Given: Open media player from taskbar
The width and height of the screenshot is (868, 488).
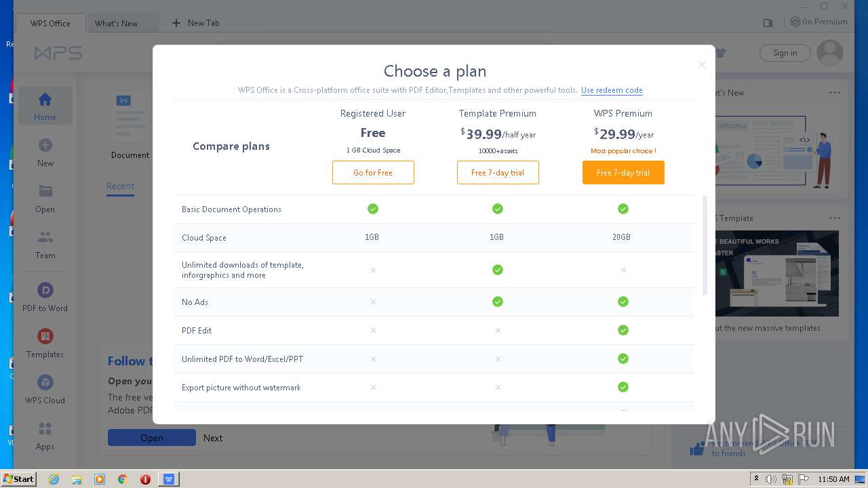Looking at the screenshot, I should pos(100,479).
